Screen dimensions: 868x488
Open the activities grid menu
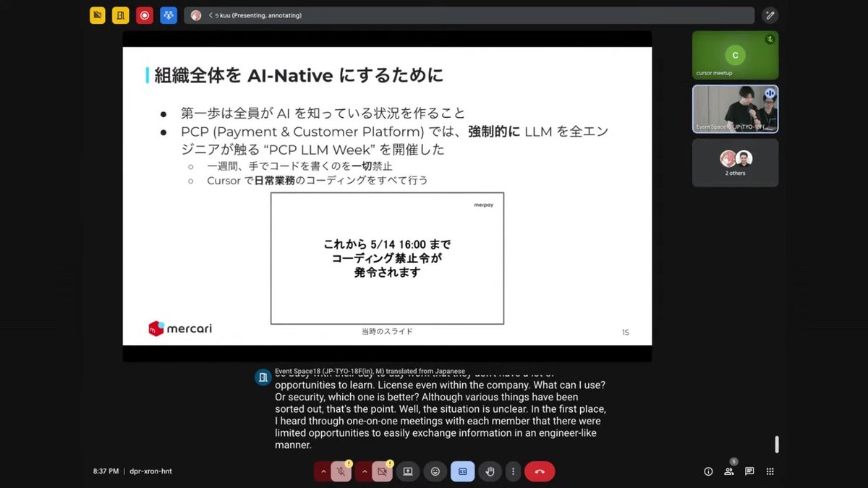[770, 471]
